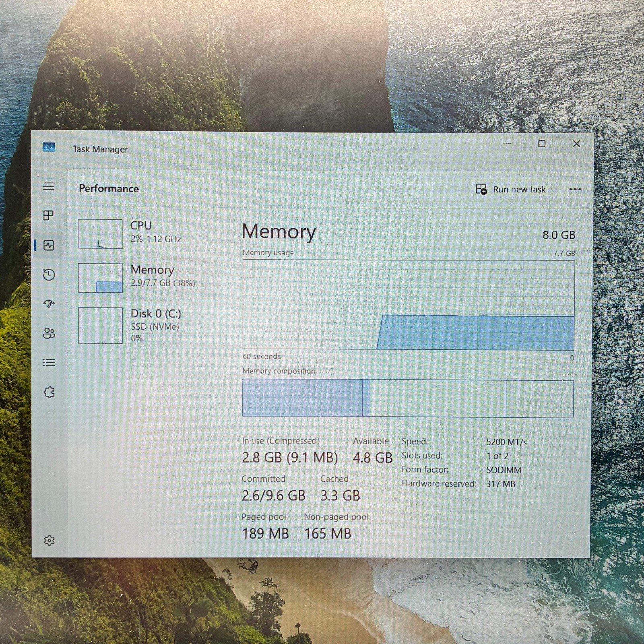This screenshot has height=644, width=644.
Task: Click the SODIMM form factor value
Action: point(504,470)
